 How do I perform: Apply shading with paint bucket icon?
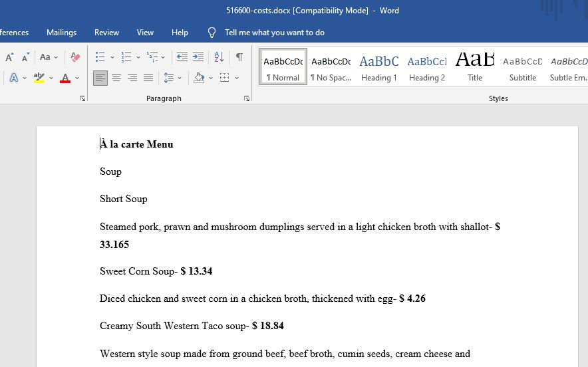coord(199,78)
